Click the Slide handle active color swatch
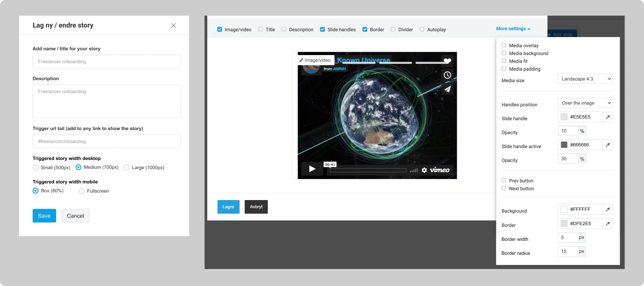This screenshot has height=286, width=644. (x=564, y=145)
